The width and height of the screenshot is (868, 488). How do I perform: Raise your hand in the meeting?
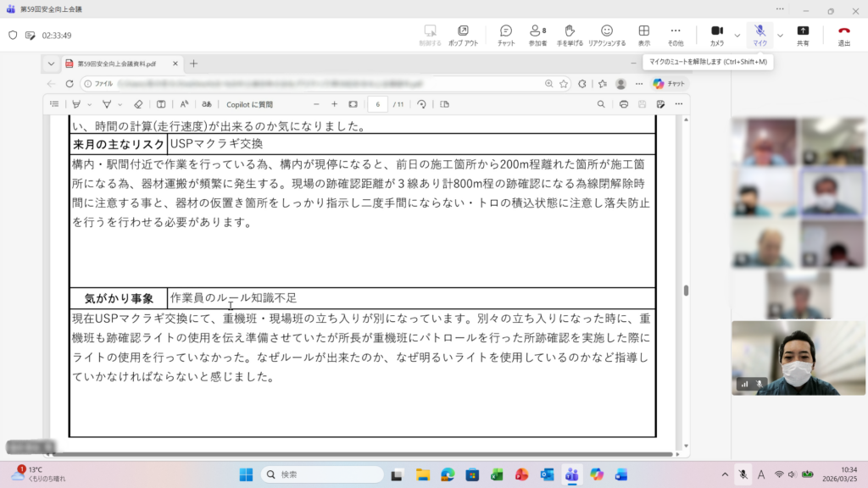point(570,35)
